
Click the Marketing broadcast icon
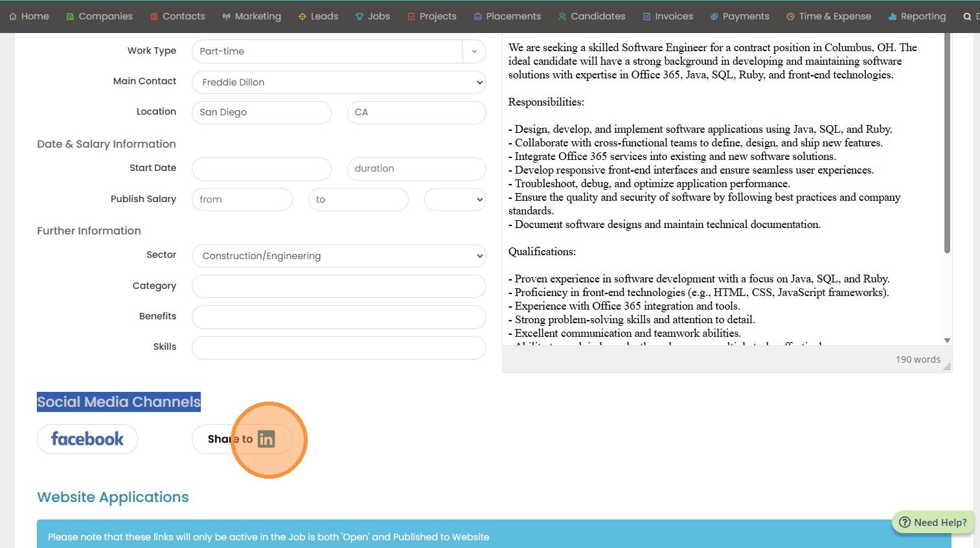pos(226,16)
